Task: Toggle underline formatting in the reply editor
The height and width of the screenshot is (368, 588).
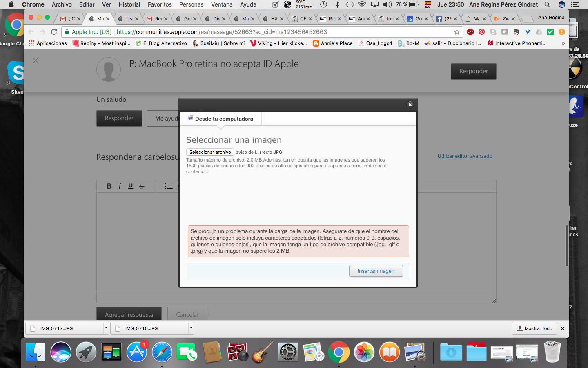Action: (x=131, y=186)
